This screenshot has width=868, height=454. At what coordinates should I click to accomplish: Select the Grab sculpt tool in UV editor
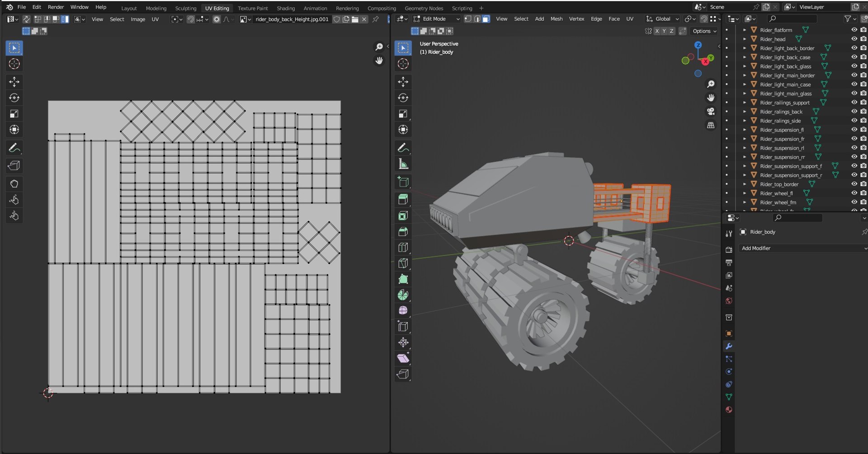[14, 184]
